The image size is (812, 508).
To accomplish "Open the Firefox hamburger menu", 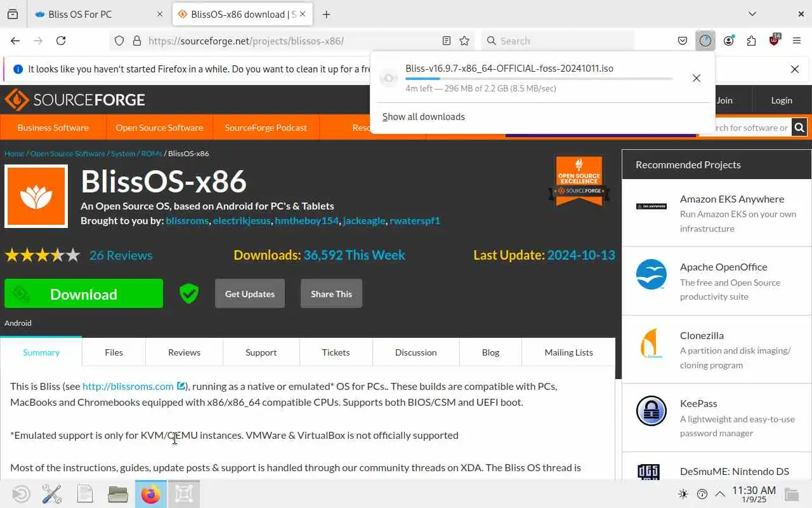I will tap(797, 41).
